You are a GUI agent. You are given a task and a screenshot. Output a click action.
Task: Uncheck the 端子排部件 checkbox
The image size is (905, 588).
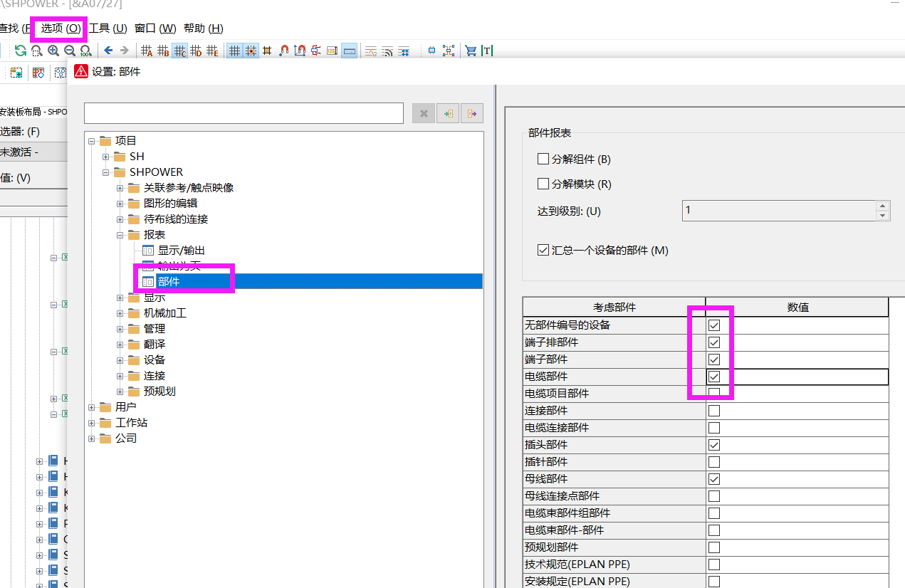pos(713,342)
